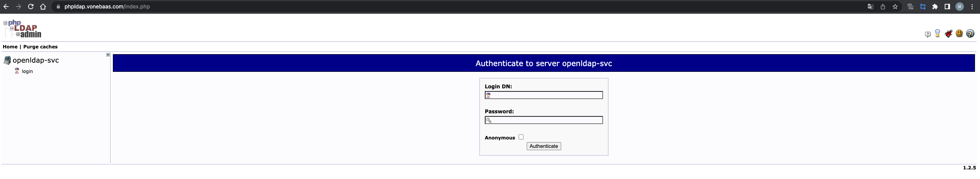
Task: Focus the Login DN input field
Action: tap(544, 95)
